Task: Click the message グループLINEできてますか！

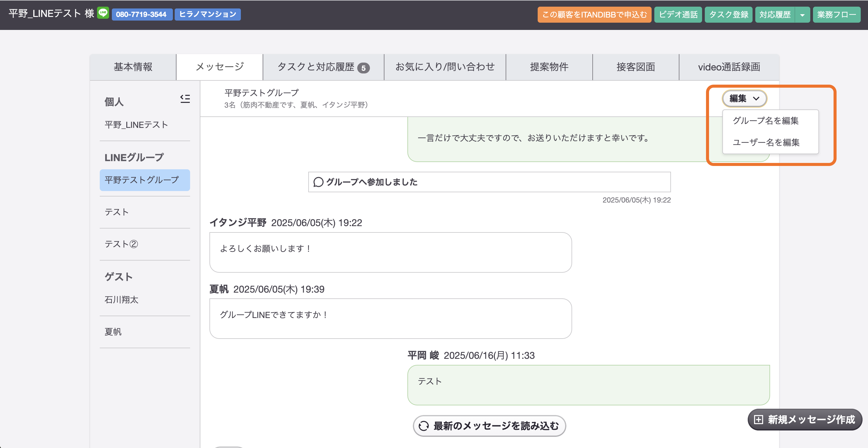Action: click(390, 319)
